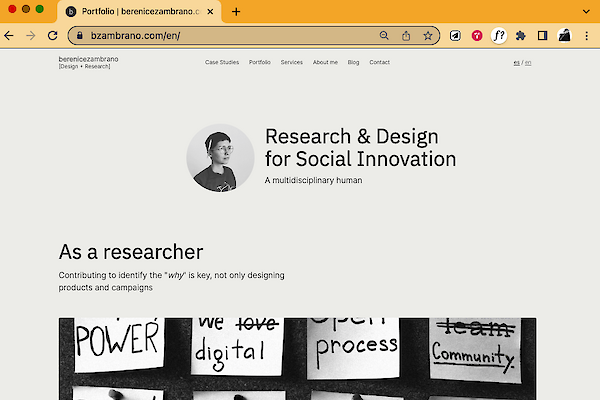Open a new tab with the plus icon

coord(236,12)
